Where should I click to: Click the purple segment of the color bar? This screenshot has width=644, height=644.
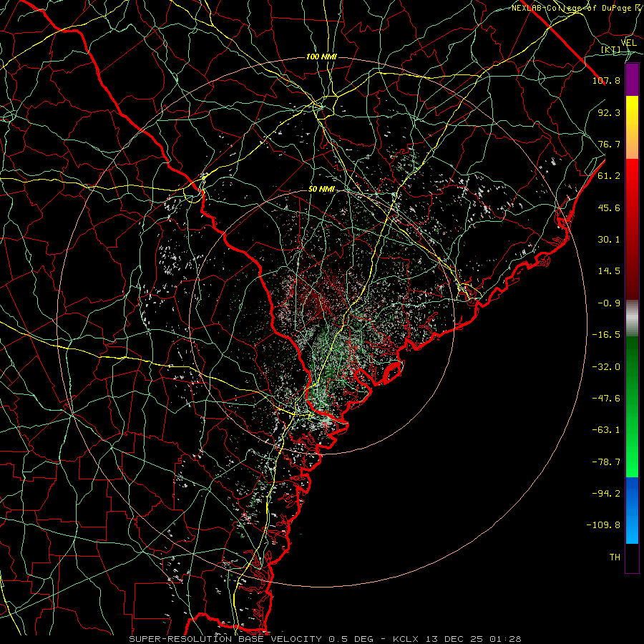(632, 79)
